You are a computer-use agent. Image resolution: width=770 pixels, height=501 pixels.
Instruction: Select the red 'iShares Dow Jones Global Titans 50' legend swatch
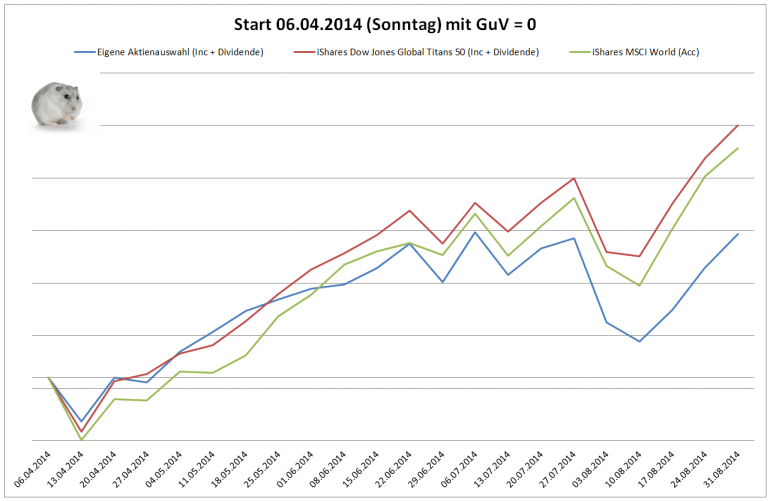[x=304, y=52]
